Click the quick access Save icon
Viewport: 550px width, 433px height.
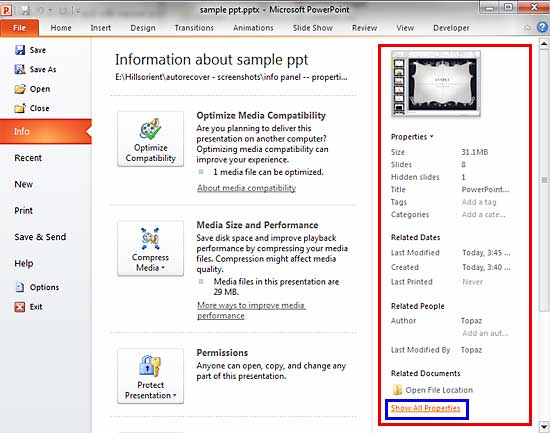25,11
